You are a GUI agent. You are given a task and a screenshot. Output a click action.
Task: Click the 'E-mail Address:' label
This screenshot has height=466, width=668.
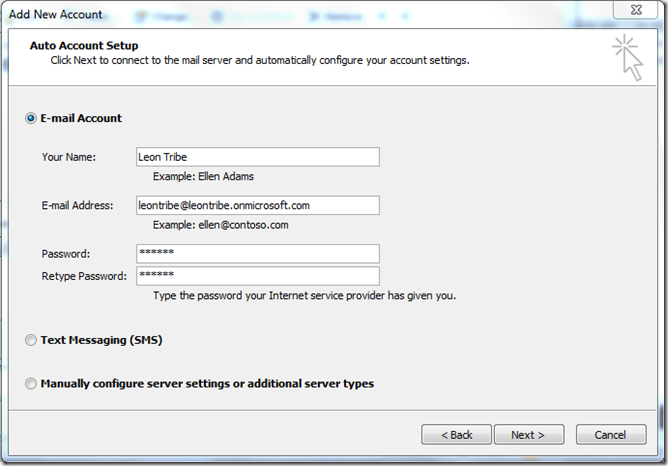point(77,205)
